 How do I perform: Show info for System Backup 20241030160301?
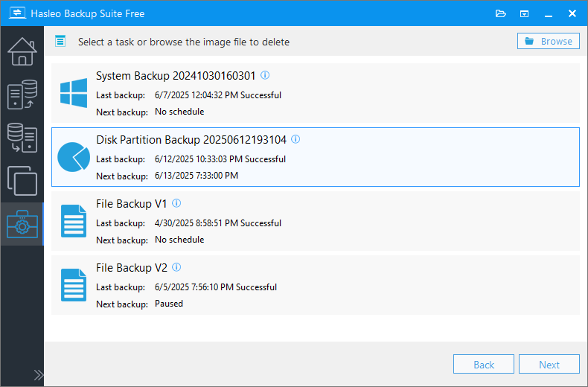[265, 75]
